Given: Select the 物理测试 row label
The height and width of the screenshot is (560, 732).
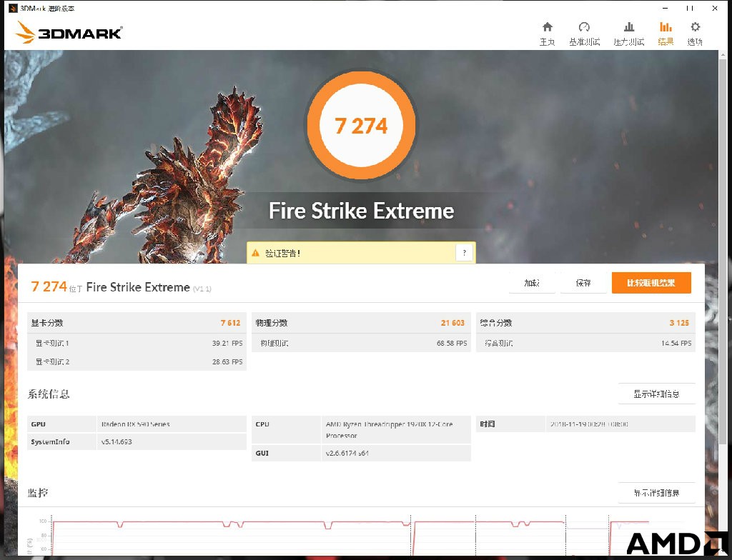Looking at the screenshot, I should click(274, 344).
